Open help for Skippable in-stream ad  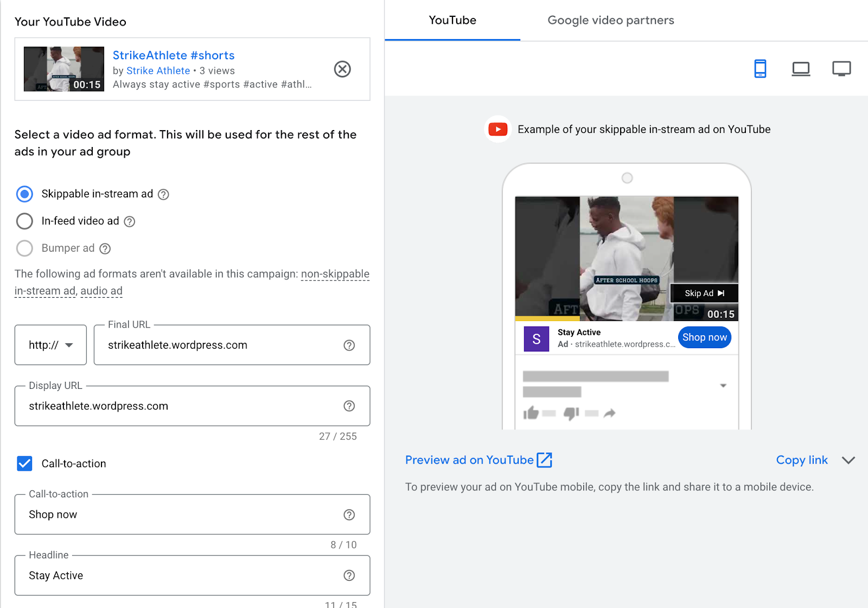coord(163,194)
